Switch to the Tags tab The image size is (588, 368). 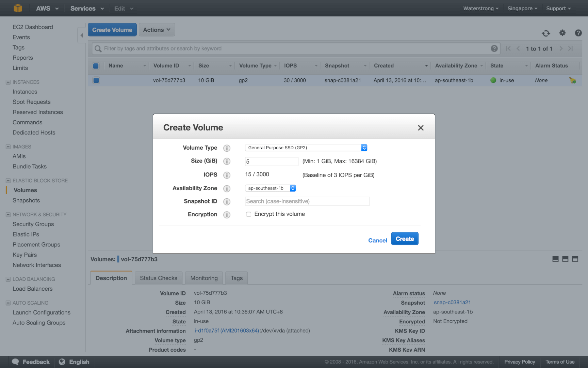(236, 278)
